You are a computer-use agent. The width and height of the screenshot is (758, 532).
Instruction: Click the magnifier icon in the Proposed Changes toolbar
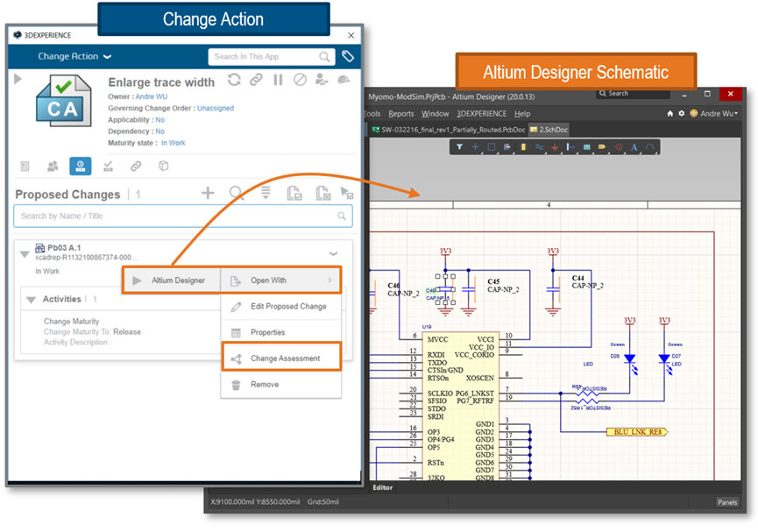pos(237,193)
